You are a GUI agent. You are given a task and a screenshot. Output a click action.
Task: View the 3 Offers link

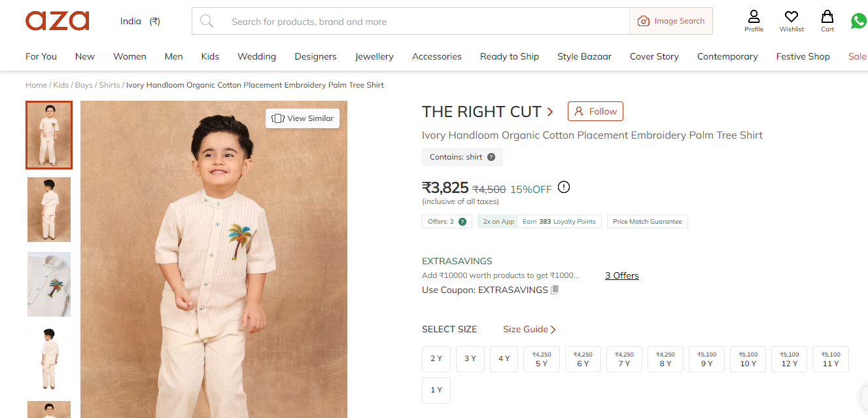pyautogui.click(x=621, y=275)
